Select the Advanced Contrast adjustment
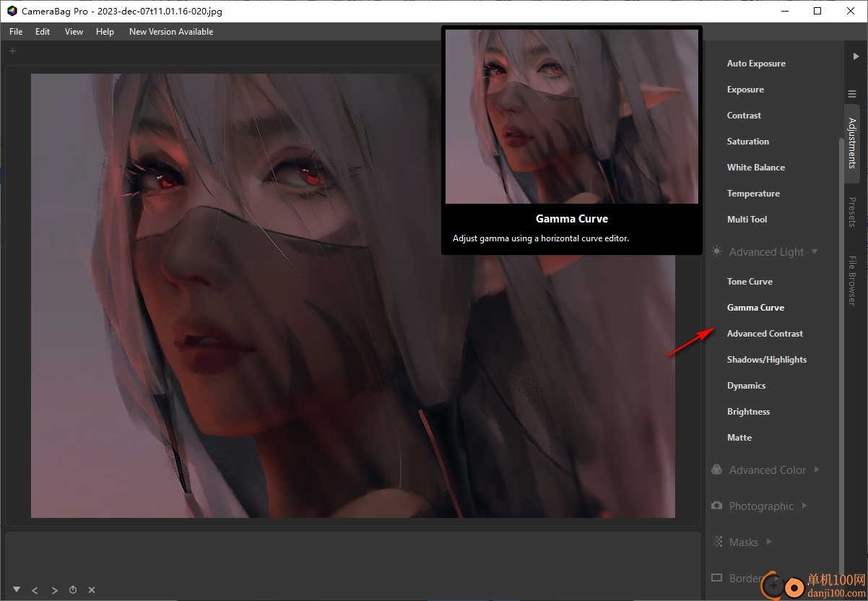This screenshot has height=601, width=868. 765,334
